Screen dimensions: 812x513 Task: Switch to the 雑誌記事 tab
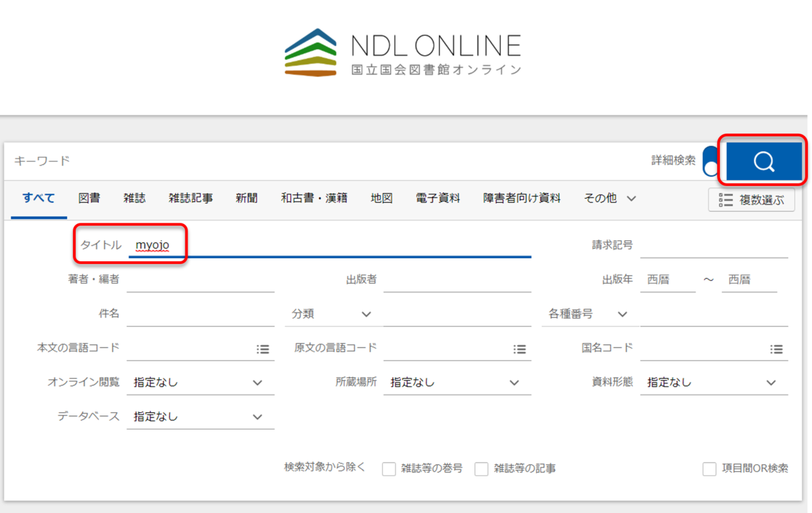[191, 198]
